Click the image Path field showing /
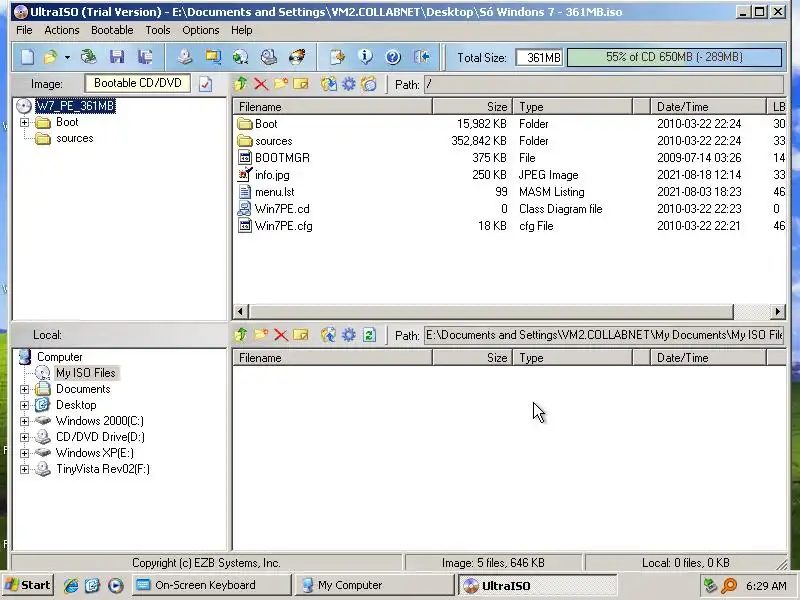Screen dimensions: 800x600 point(604,84)
